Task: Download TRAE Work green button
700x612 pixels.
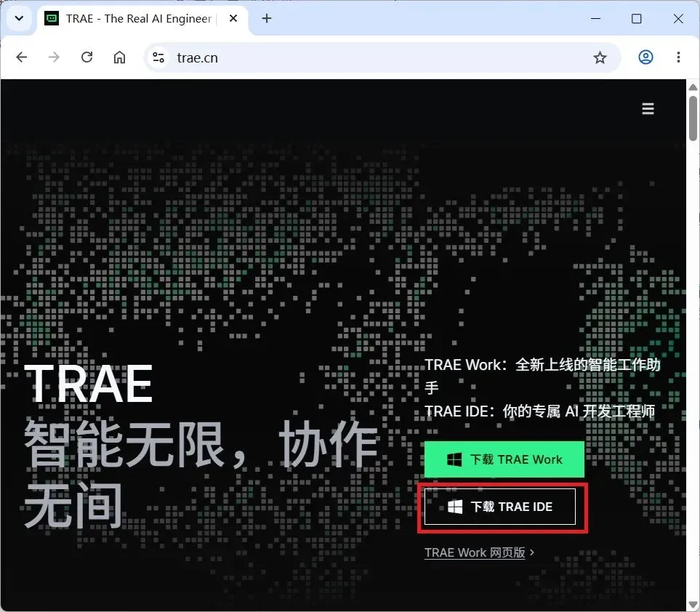Action: coord(504,459)
